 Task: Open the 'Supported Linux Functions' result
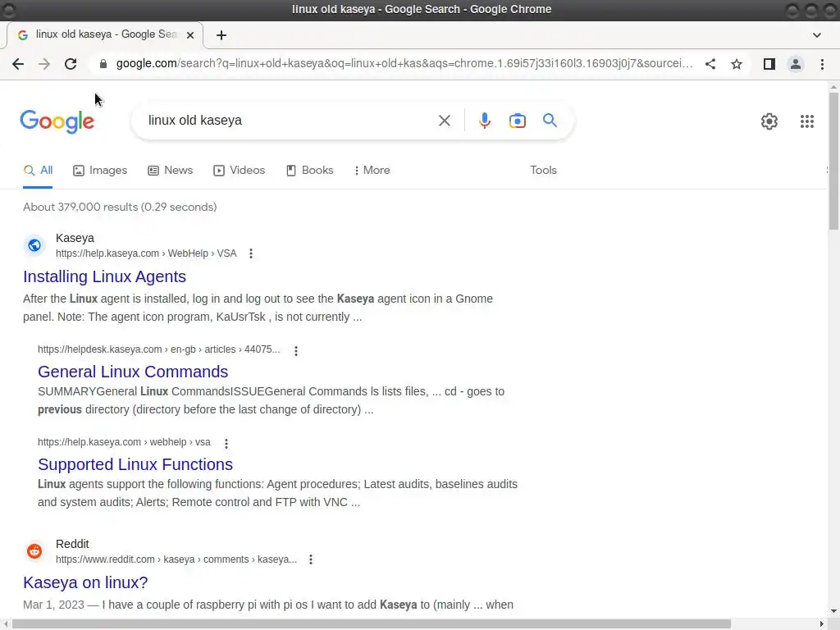coord(135,464)
